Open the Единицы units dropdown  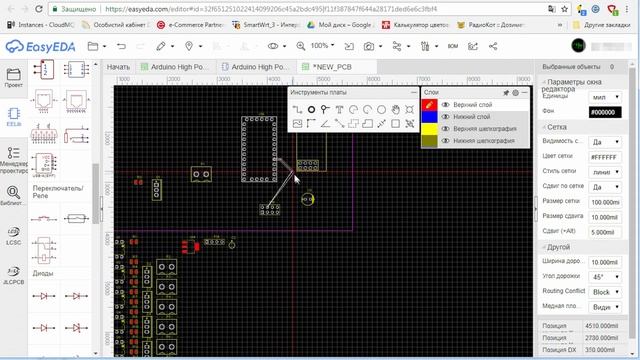tap(605, 97)
